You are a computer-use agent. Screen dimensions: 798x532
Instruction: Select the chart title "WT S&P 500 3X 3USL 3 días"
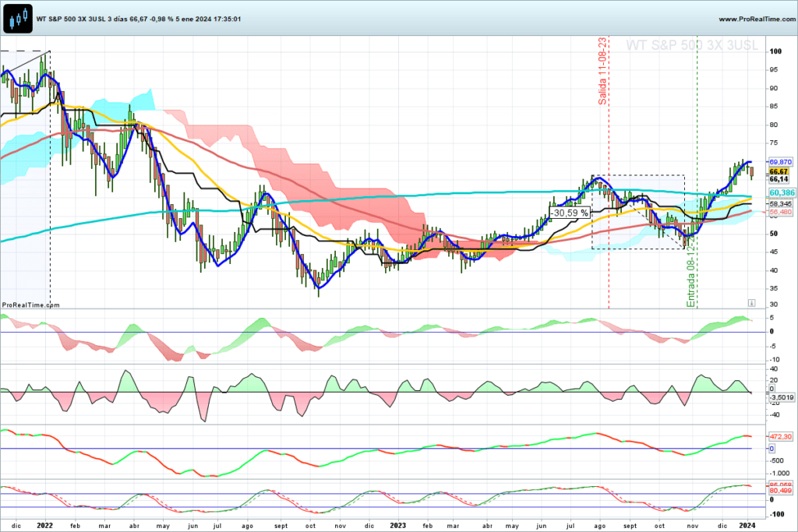(x=82, y=19)
